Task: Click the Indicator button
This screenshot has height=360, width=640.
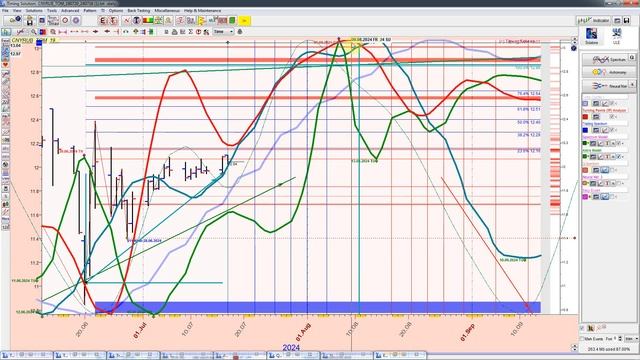Action: [593, 20]
